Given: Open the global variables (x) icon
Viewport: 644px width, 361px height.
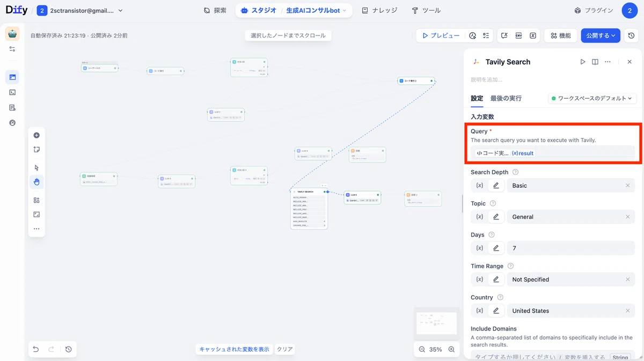Looking at the screenshot, I should coord(533,35).
